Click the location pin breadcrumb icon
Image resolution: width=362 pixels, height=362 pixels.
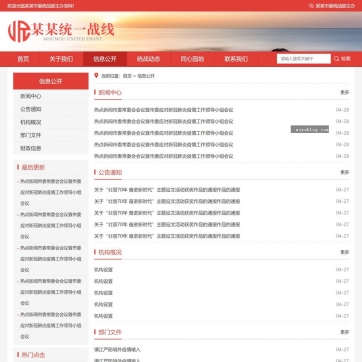[96, 76]
